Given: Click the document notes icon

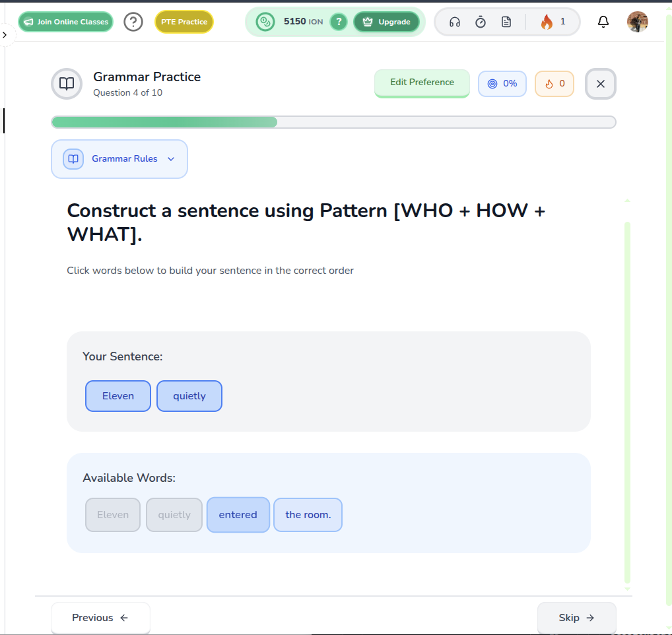Looking at the screenshot, I should point(506,22).
